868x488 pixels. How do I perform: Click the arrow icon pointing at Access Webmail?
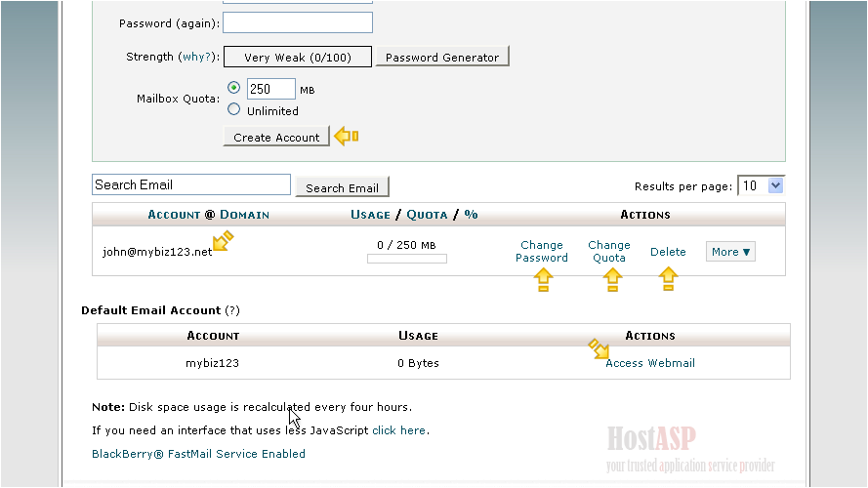click(x=598, y=348)
